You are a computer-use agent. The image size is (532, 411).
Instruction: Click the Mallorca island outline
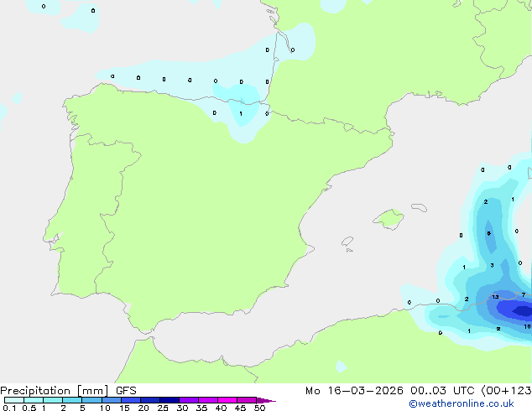click(389, 219)
